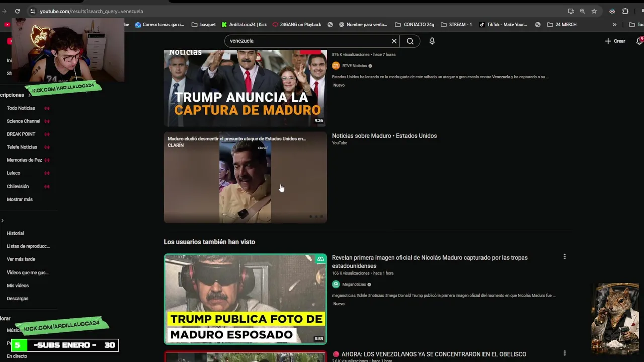Click the install app icon in the address bar
The height and width of the screenshot is (362, 644).
pos(571,11)
